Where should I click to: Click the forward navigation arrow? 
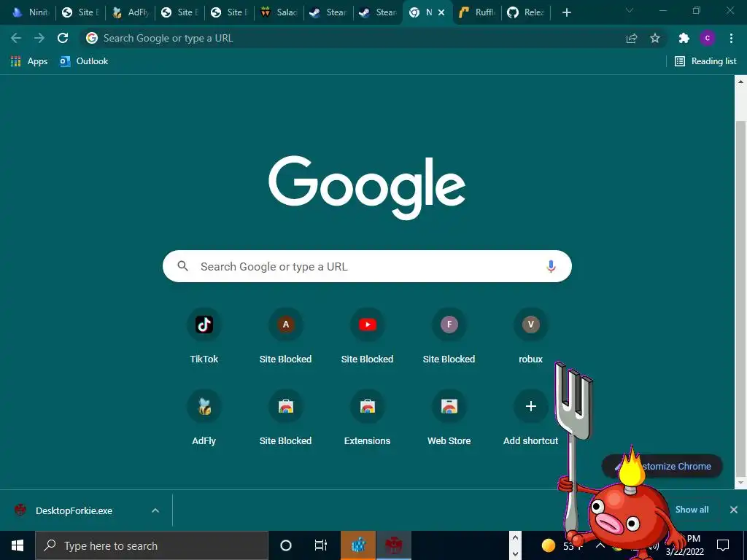click(39, 38)
